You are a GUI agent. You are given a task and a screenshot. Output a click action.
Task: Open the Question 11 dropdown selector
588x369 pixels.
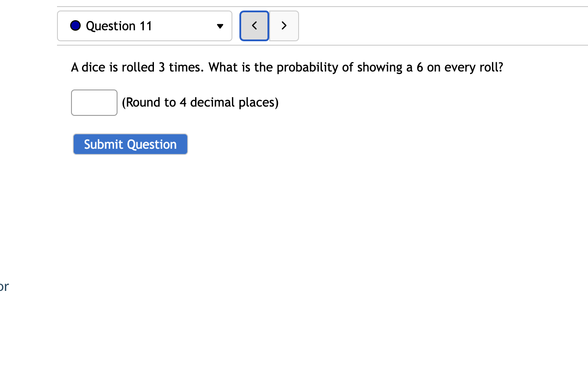click(145, 26)
